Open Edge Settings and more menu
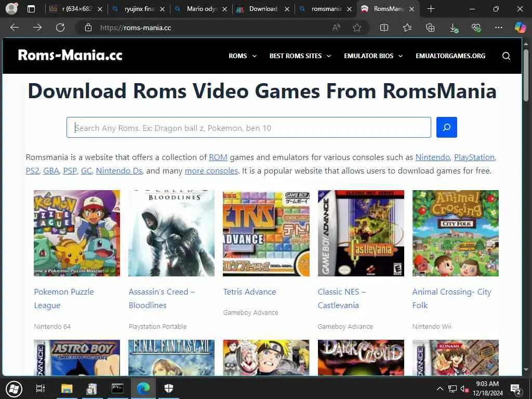Viewport: 532px width, 399px height. 498,28
